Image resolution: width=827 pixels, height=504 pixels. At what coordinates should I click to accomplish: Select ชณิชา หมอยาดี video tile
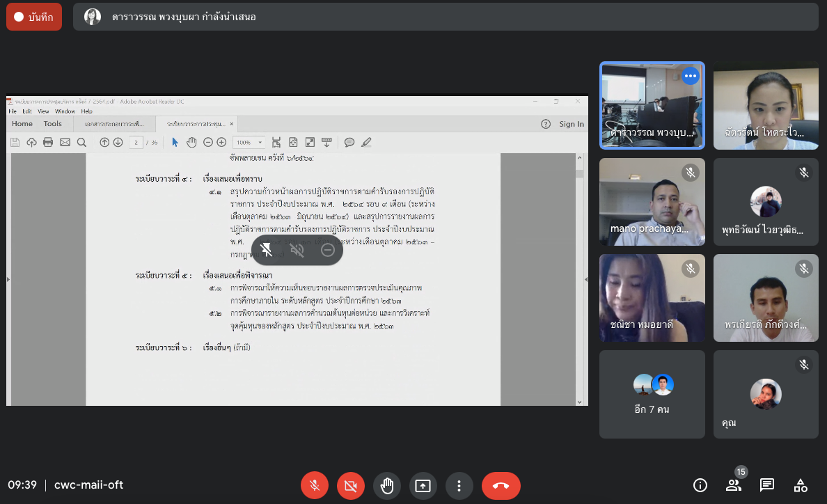tap(652, 298)
